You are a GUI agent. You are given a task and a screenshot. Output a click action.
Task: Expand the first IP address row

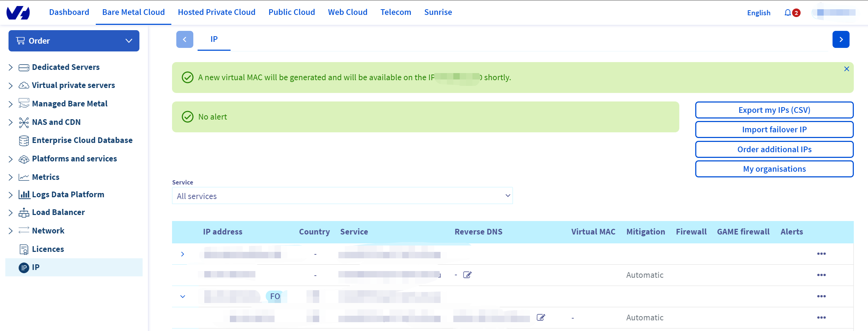(x=183, y=254)
